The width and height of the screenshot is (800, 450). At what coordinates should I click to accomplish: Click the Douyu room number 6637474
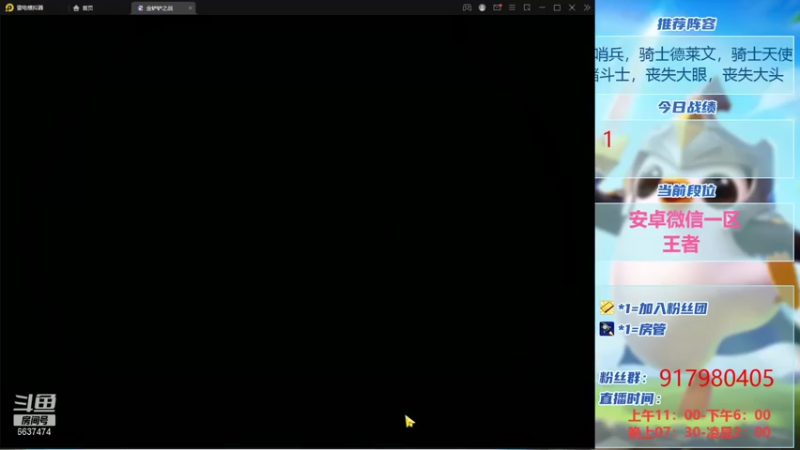[x=34, y=432]
